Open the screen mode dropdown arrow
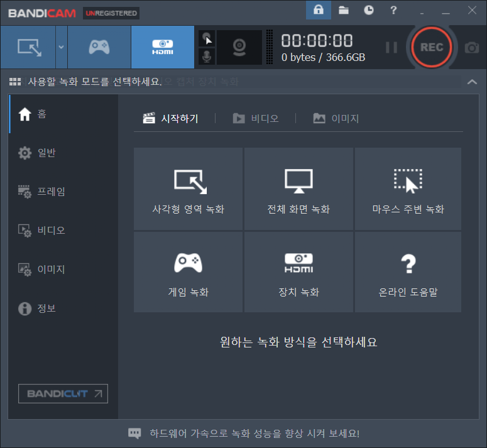 62,47
